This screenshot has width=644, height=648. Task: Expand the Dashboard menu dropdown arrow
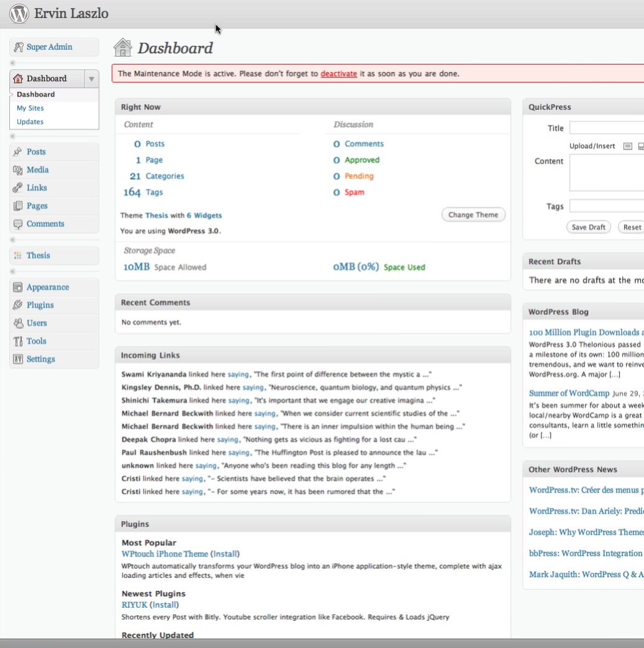click(x=91, y=78)
